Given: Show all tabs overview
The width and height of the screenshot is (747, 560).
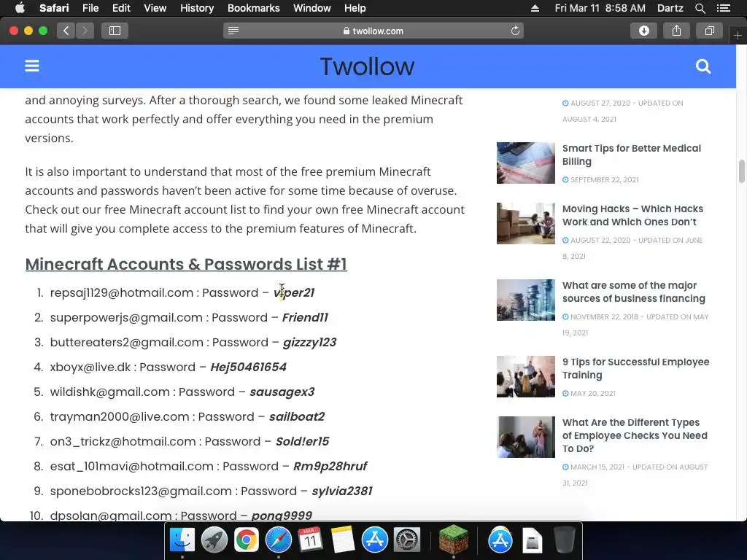Looking at the screenshot, I should (x=709, y=31).
